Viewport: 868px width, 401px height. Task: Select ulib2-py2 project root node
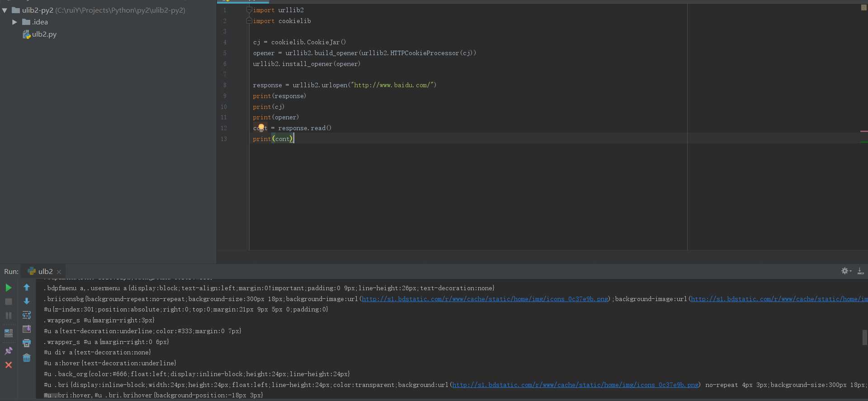[99, 10]
